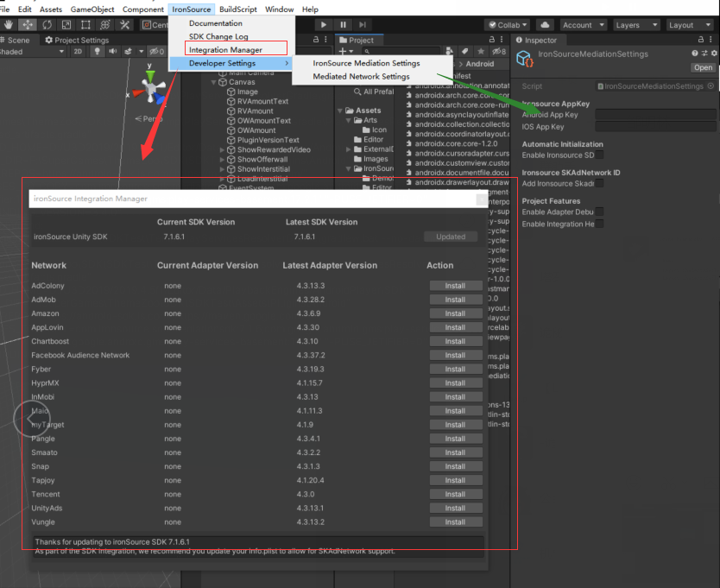The height and width of the screenshot is (588, 720).
Task: Open Inspector help question-mark icon
Action: tap(695, 54)
